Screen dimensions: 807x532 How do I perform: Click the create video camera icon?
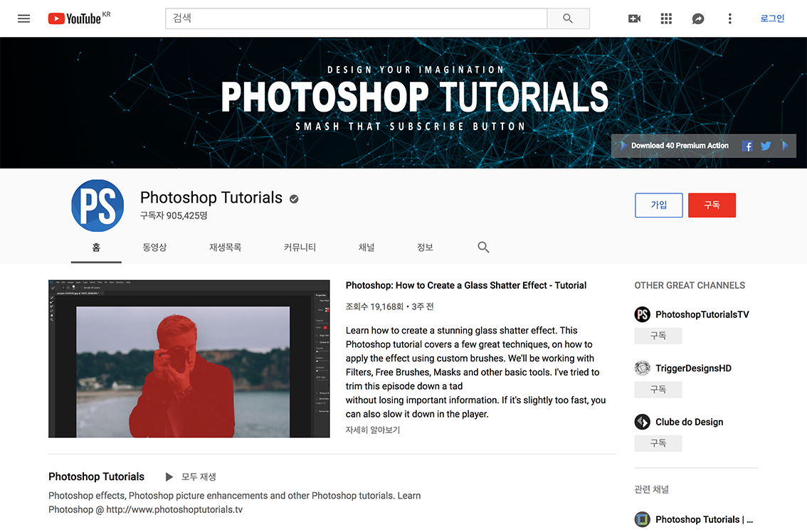click(x=634, y=18)
